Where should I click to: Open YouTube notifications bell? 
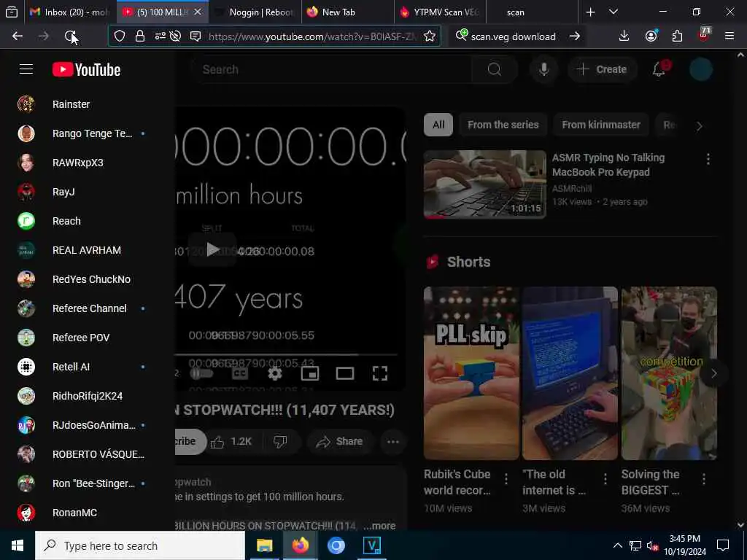click(659, 69)
